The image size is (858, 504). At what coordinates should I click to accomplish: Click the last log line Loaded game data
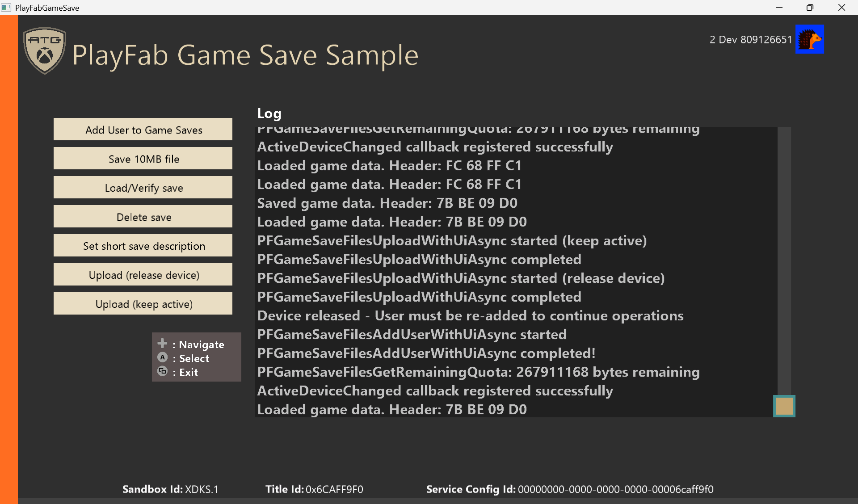[392, 410]
